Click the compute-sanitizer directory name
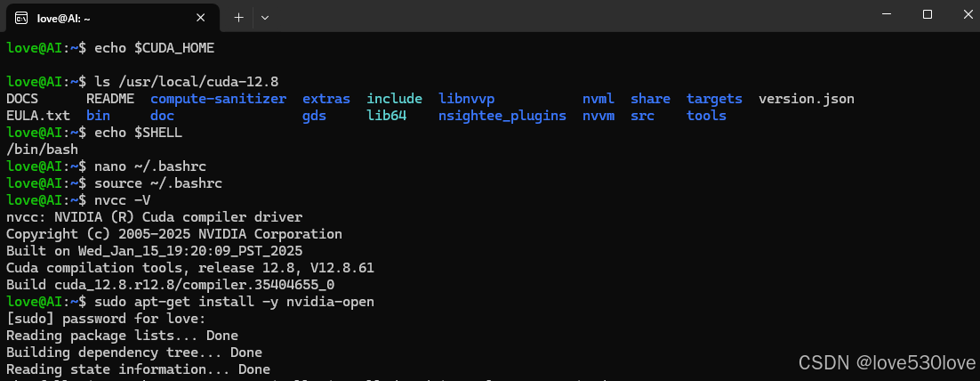The height and width of the screenshot is (381, 980). point(218,99)
